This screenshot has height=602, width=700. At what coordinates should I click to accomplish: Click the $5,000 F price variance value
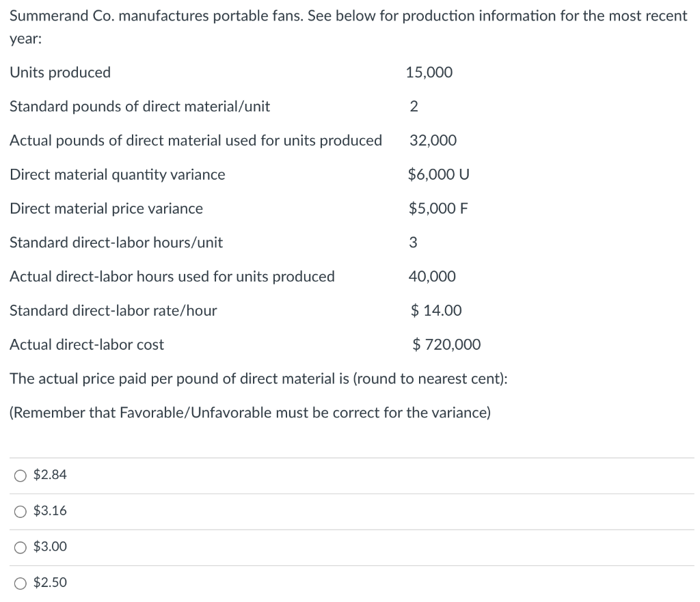(438, 208)
